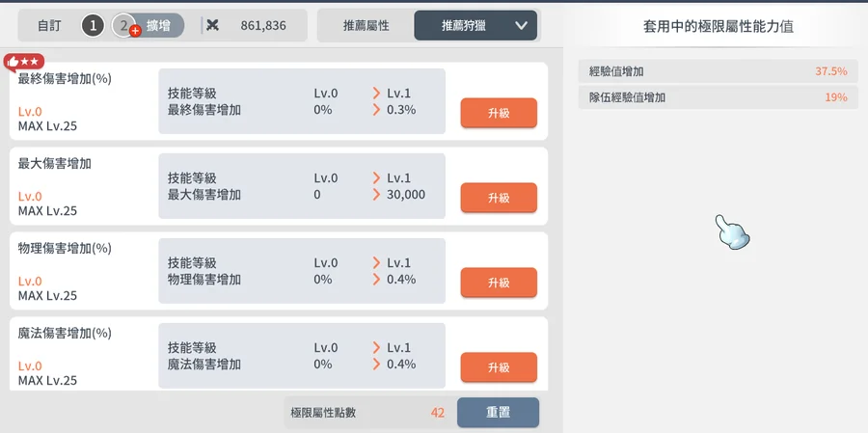Click orange arrow beside 最終傷害增加 Lv.1

pyautogui.click(x=376, y=94)
